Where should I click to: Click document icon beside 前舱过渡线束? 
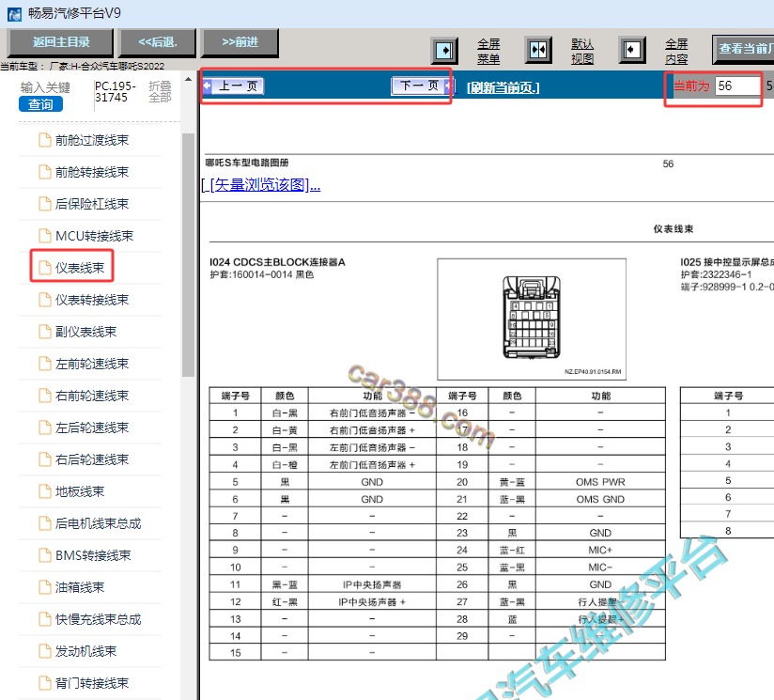click(45, 140)
